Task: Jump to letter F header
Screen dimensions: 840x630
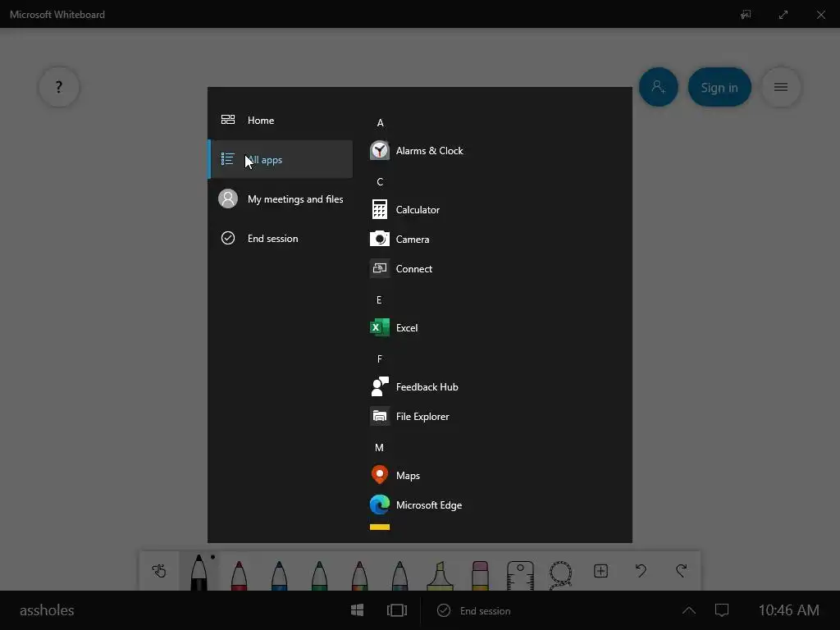Action: click(x=379, y=359)
